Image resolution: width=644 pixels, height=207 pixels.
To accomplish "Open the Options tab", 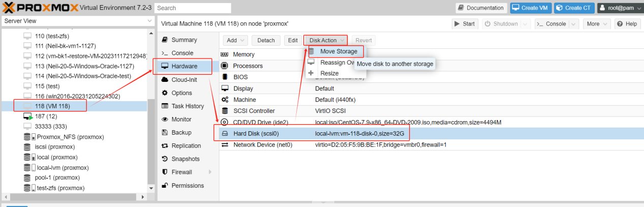I will pyautogui.click(x=188, y=93).
